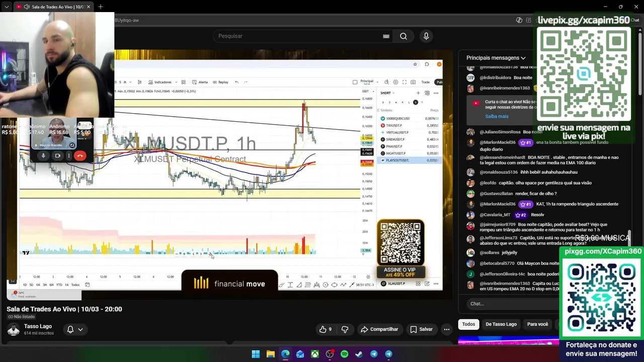Open Compartilhar share dialog
This screenshot has width=644, height=362.
379,329
